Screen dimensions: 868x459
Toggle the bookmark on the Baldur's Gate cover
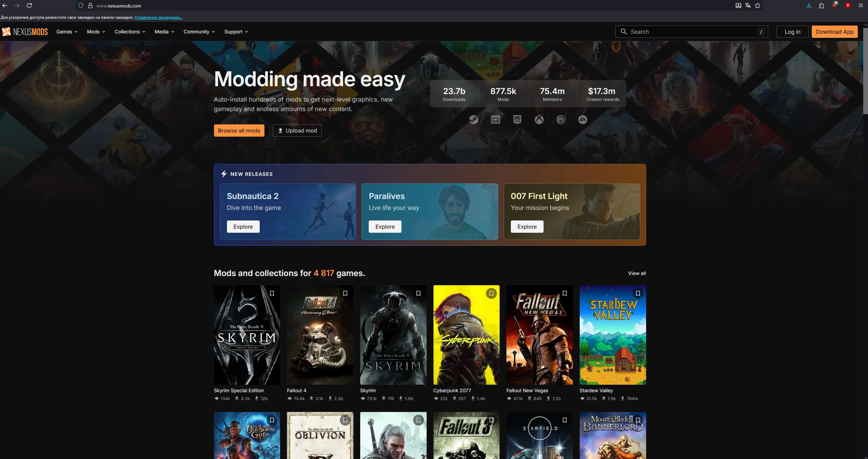[x=272, y=420]
